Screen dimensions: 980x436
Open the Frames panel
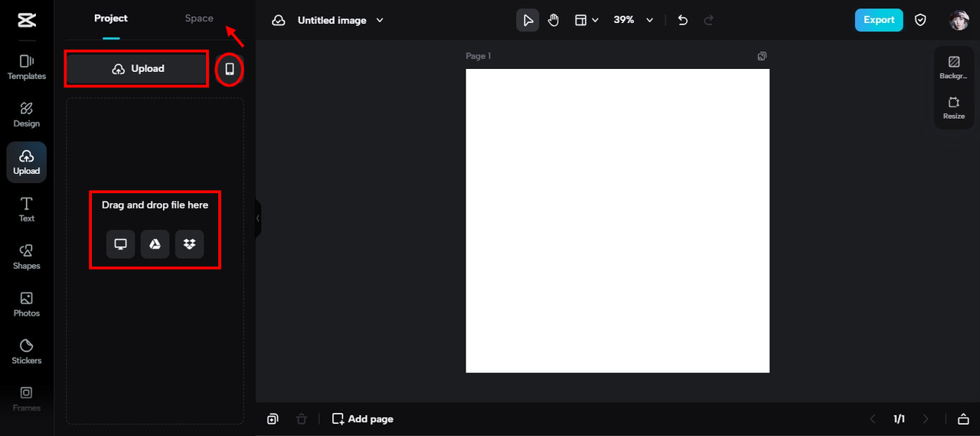tap(27, 398)
